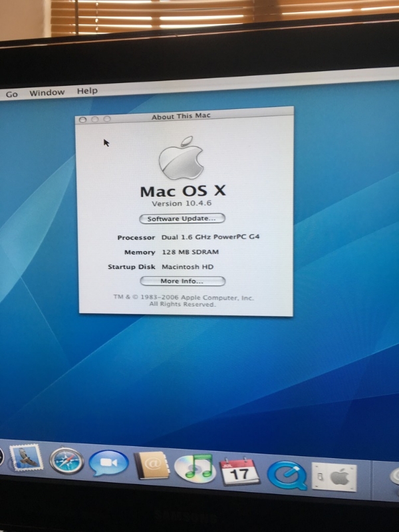Open System Preferences from the Dock
The height and width of the screenshot is (532, 399).
pos(334,477)
